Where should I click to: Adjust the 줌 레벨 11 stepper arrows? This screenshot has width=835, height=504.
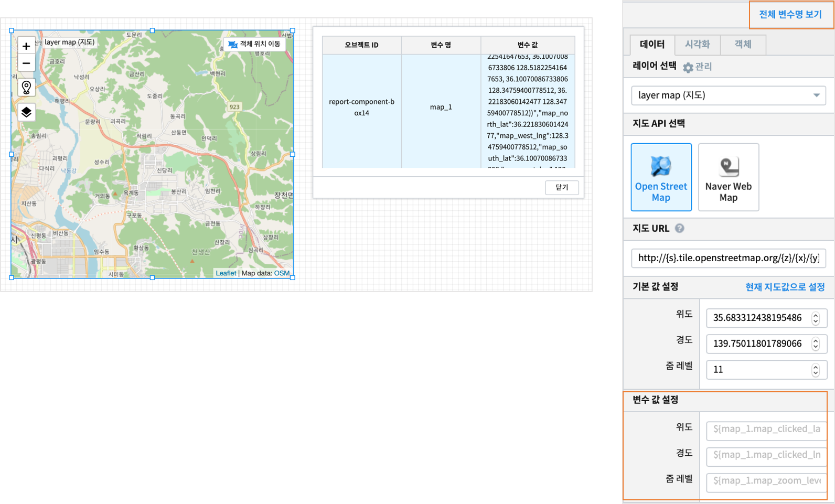[816, 370]
